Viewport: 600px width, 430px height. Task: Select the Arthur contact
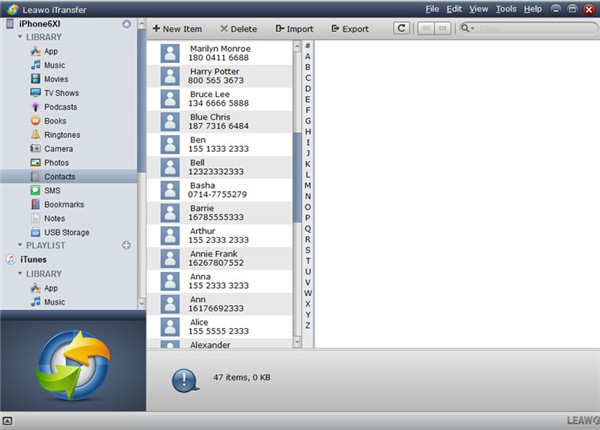[220, 236]
